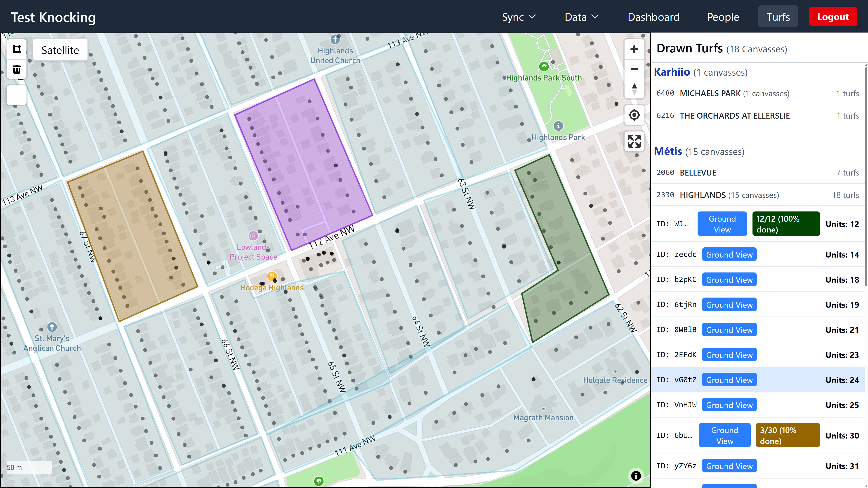Enter fullscreen map mode
Image resolution: width=868 pixels, height=488 pixels.
pyautogui.click(x=634, y=141)
